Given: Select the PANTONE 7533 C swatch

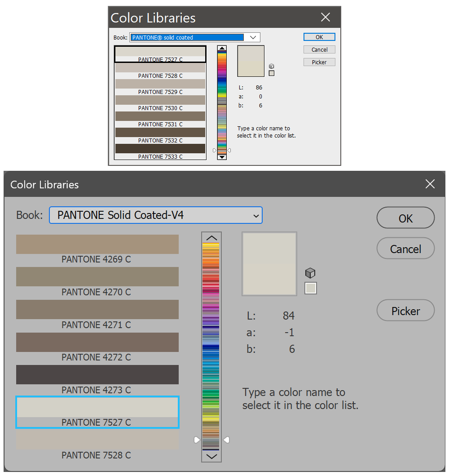Looking at the screenshot, I should [160, 151].
